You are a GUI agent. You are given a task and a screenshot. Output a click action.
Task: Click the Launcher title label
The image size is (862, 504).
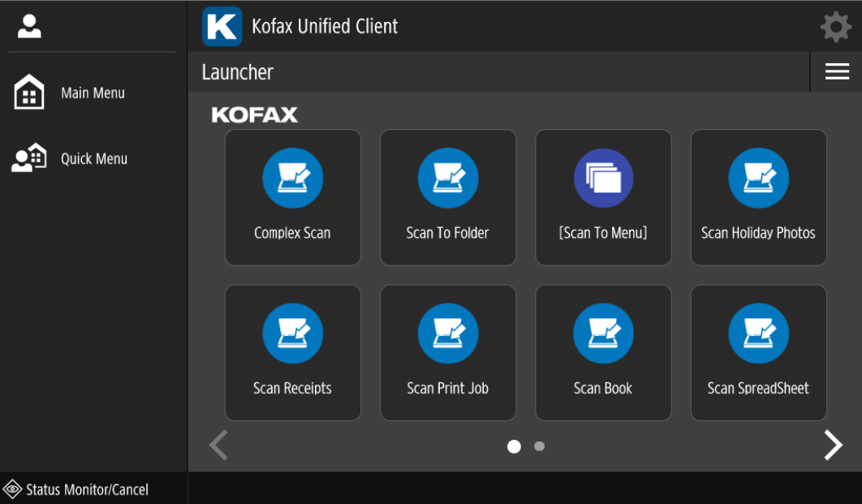(237, 72)
